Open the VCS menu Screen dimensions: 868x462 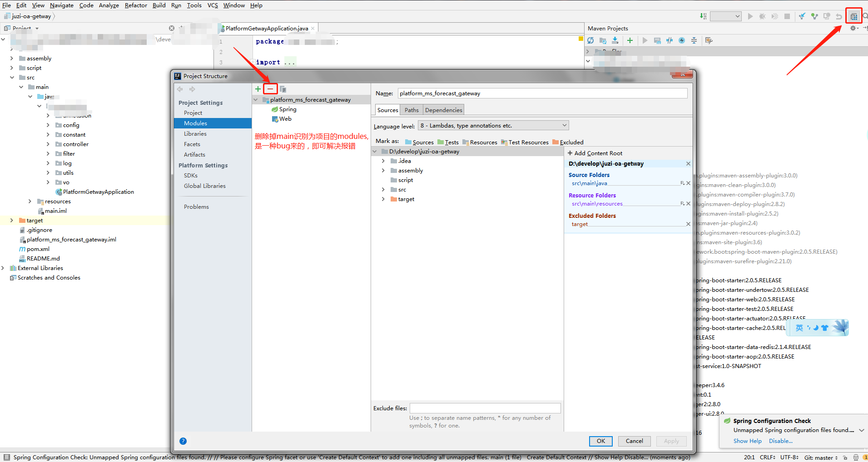click(213, 5)
